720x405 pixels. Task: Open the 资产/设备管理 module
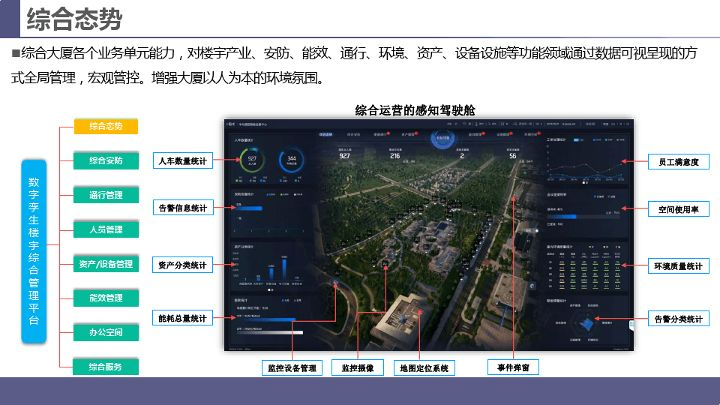[106, 264]
